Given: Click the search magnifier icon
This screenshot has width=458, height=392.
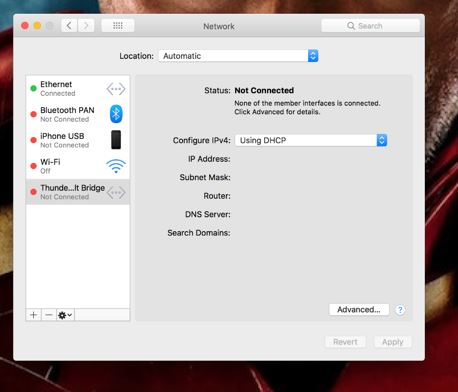Looking at the screenshot, I should [x=351, y=26].
